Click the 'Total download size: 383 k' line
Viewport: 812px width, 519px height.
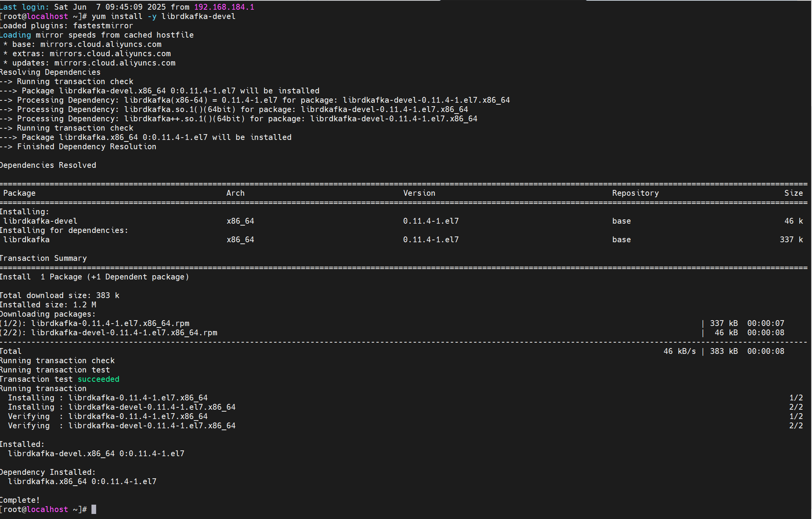coord(60,295)
